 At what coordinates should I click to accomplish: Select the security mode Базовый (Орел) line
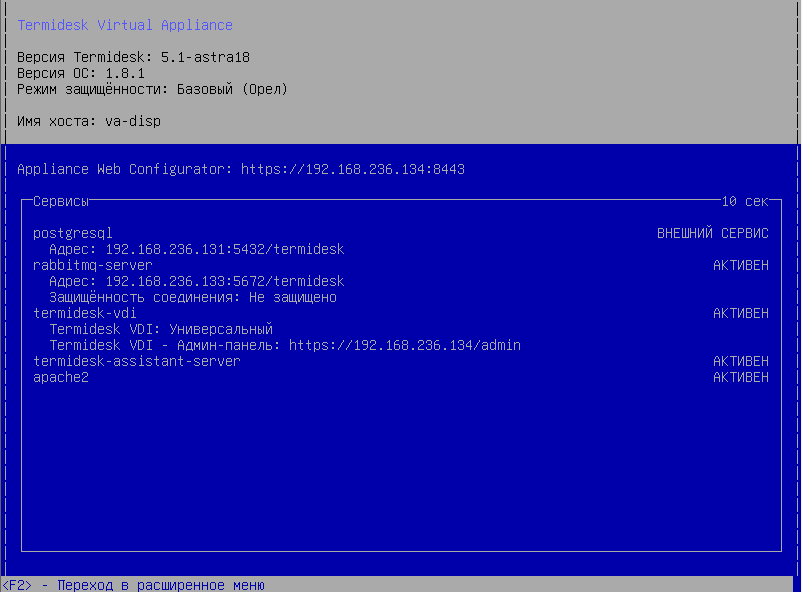tap(152, 89)
